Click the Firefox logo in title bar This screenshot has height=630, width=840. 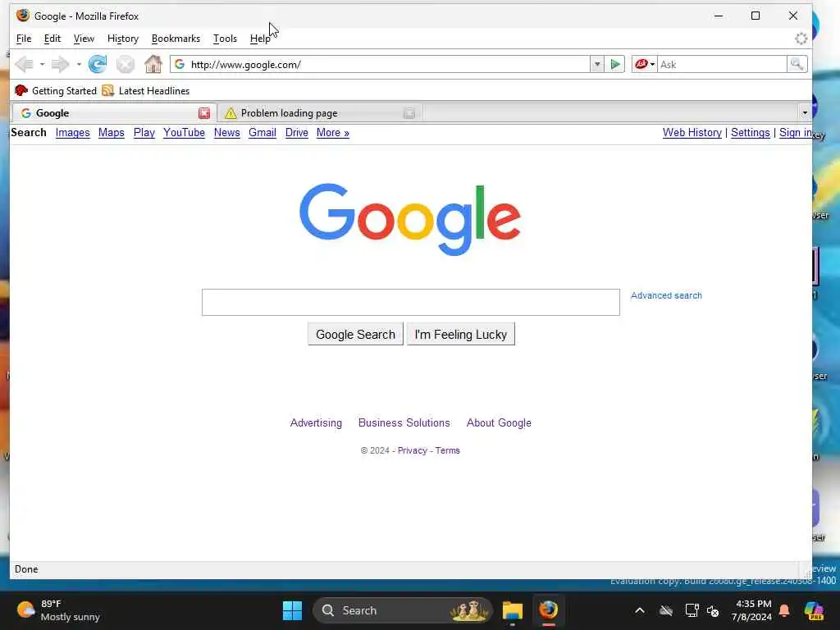(23, 16)
